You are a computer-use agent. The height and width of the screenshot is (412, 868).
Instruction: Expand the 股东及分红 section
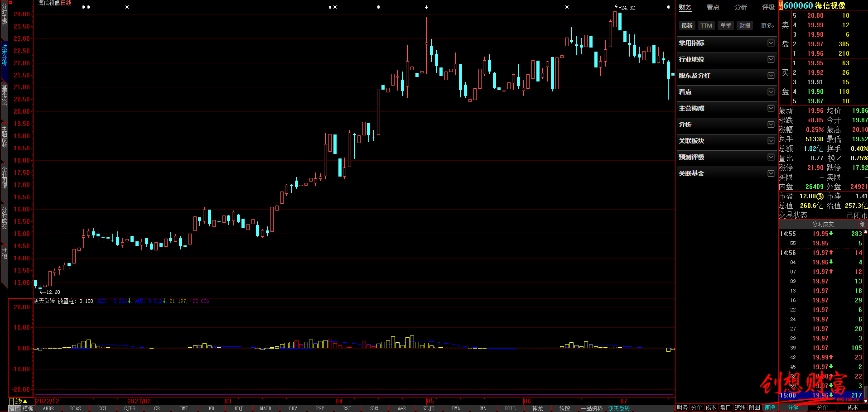[x=726, y=76]
